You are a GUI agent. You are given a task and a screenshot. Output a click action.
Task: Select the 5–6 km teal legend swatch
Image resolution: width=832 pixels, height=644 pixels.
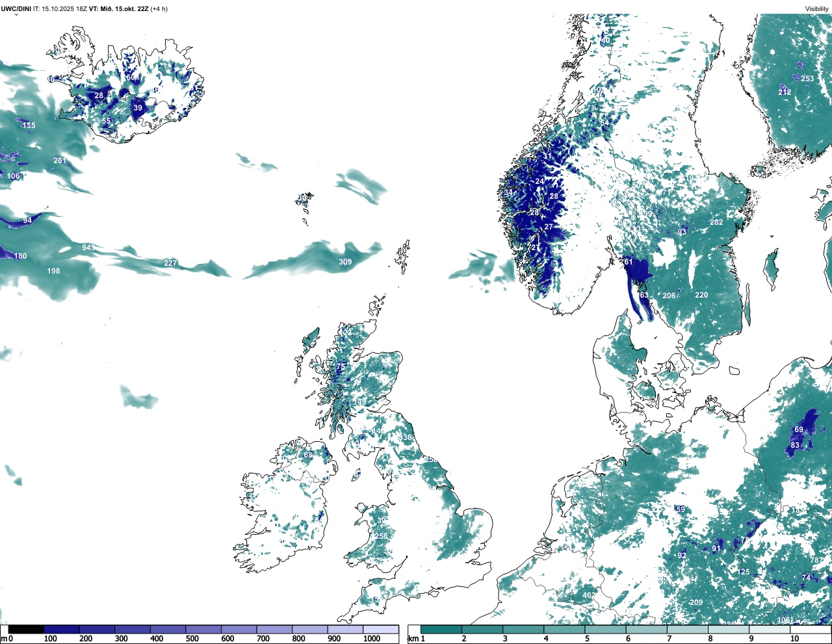point(605,629)
